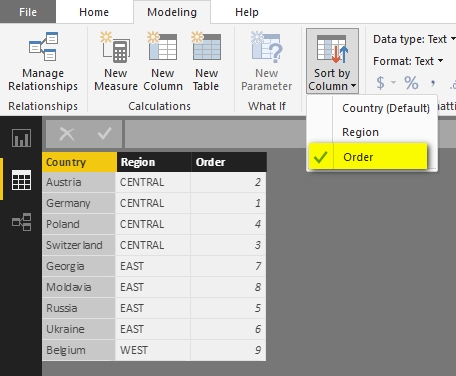Click CENTRAL cell in Switzerland row
456x376 pixels.
(153, 245)
